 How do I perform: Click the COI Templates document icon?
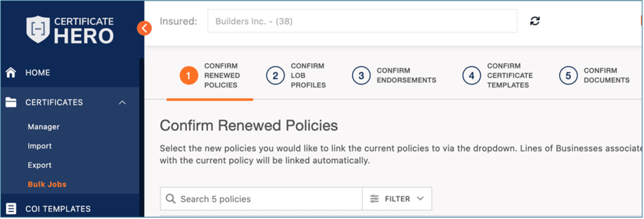point(11,209)
